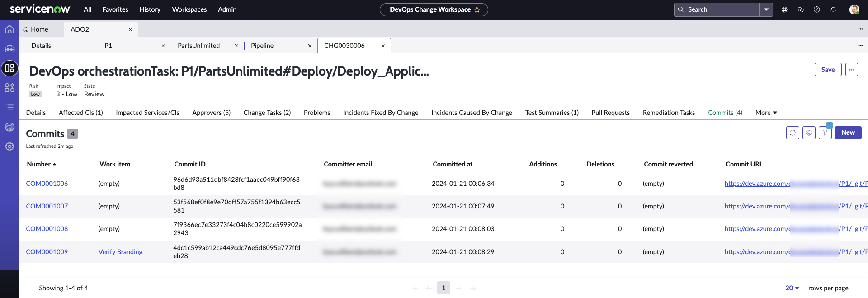Viewport: 868px width, 298px height.
Task: Open the Remediation Tasks tab
Action: point(669,113)
